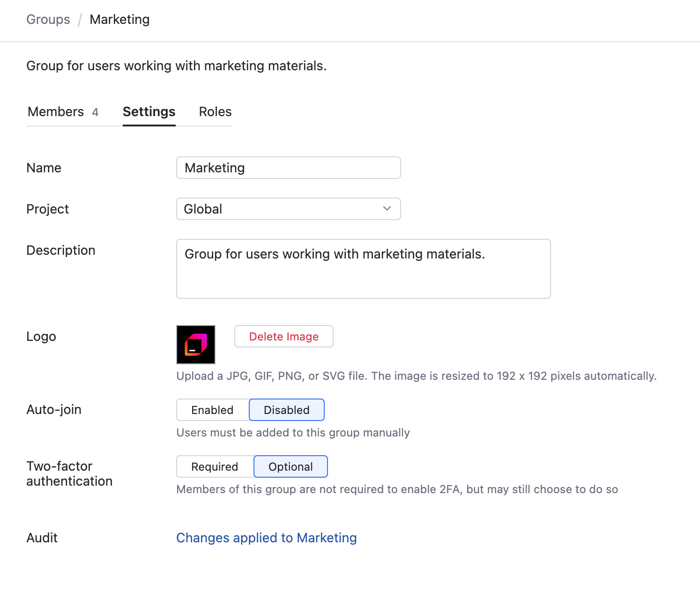700x606 pixels.
Task: Click the logo upload format hint text
Action: point(417,376)
